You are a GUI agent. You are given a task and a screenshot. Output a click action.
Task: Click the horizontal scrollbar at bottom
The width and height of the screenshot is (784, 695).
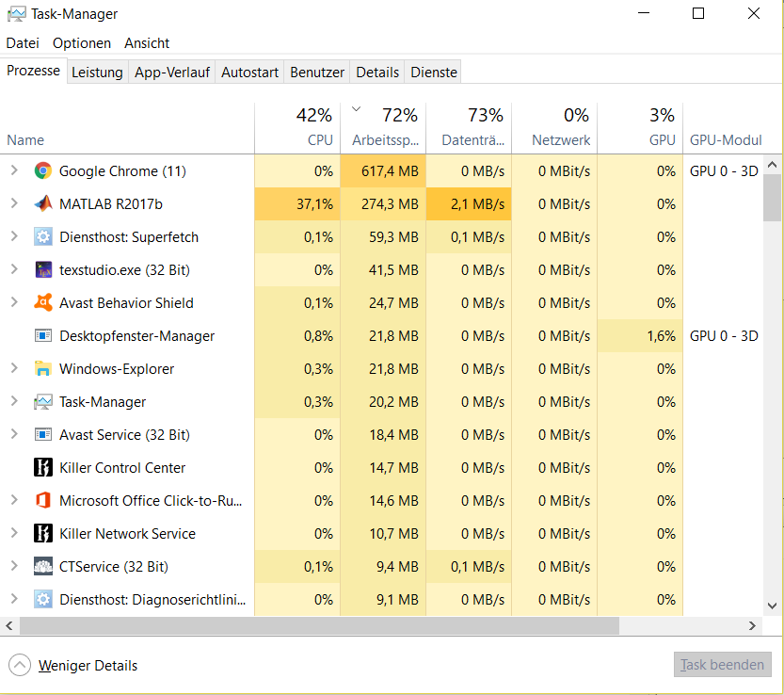(320, 625)
